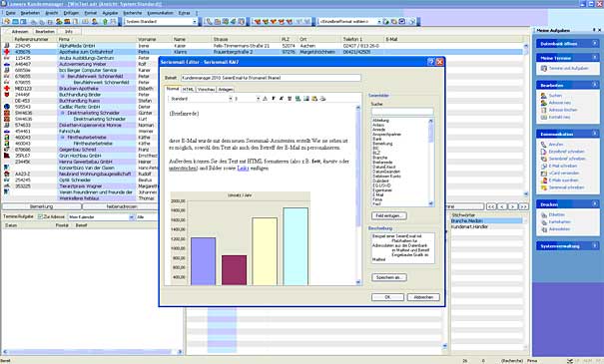Click Anrufen phone icon in Kommunikation panel
This screenshot has width=604, height=364.
[543, 145]
